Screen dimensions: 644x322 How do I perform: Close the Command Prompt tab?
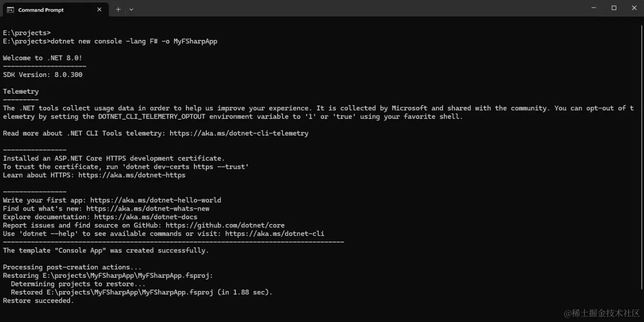[x=100, y=10]
